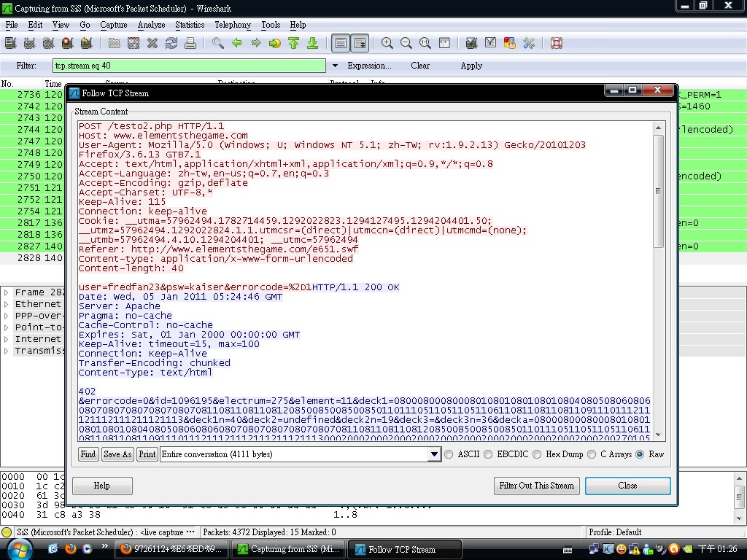747x560 pixels.
Task: Click the list capture interfaces icon
Action: 10,43
